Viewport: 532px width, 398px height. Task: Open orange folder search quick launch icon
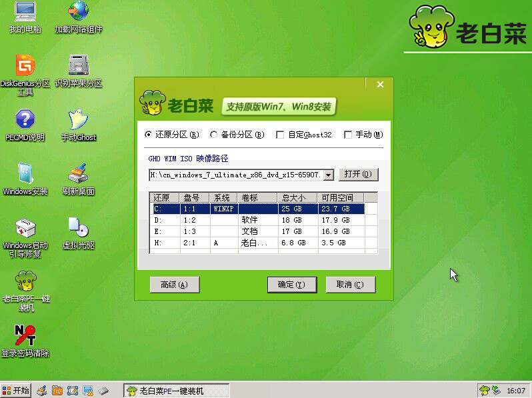tap(57, 391)
